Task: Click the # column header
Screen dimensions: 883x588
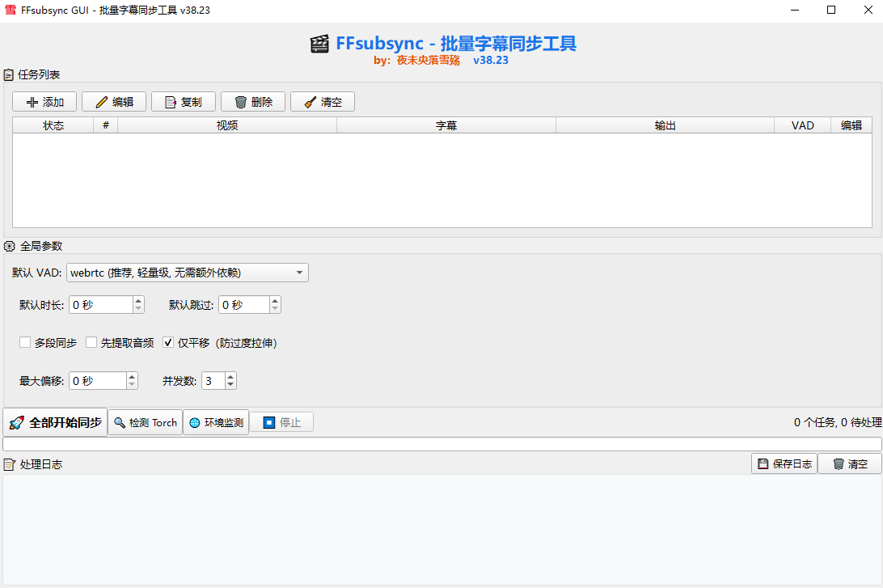Action: (106, 125)
